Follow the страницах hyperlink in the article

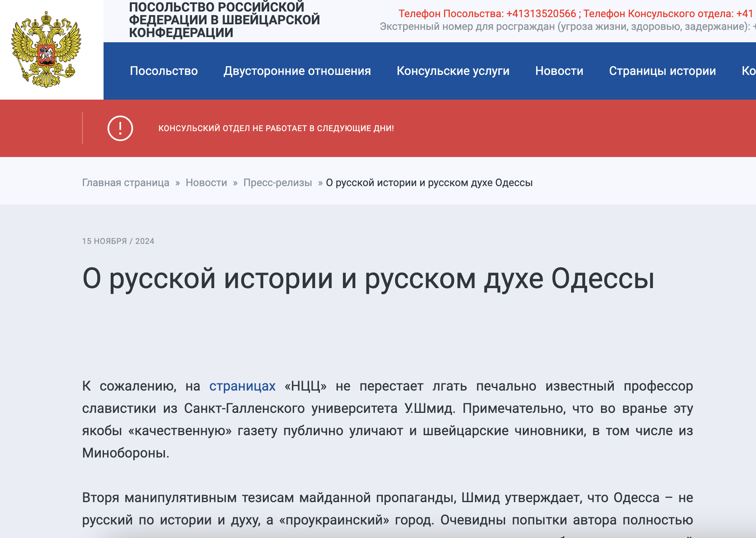tap(242, 386)
